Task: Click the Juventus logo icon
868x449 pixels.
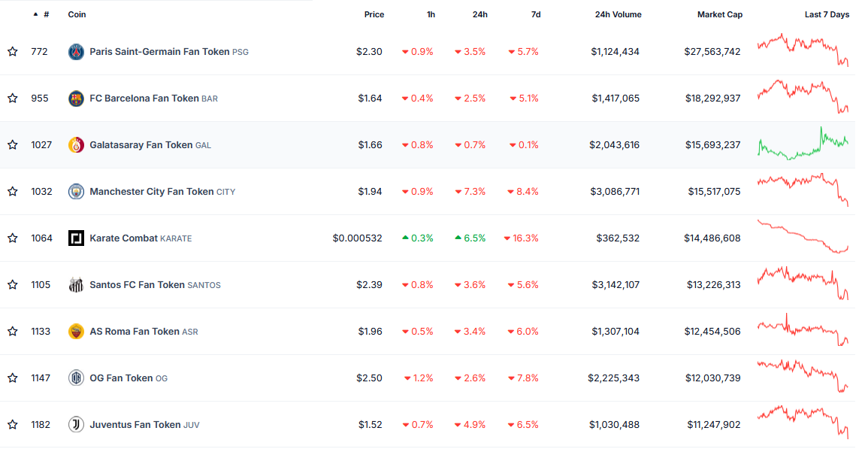Action: (x=76, y=424)
